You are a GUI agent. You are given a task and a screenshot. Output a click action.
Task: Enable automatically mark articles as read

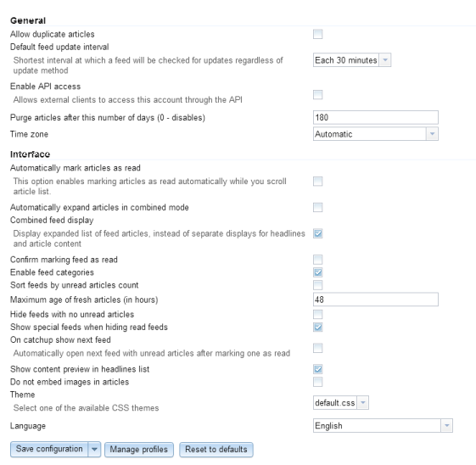pos(317,182)
